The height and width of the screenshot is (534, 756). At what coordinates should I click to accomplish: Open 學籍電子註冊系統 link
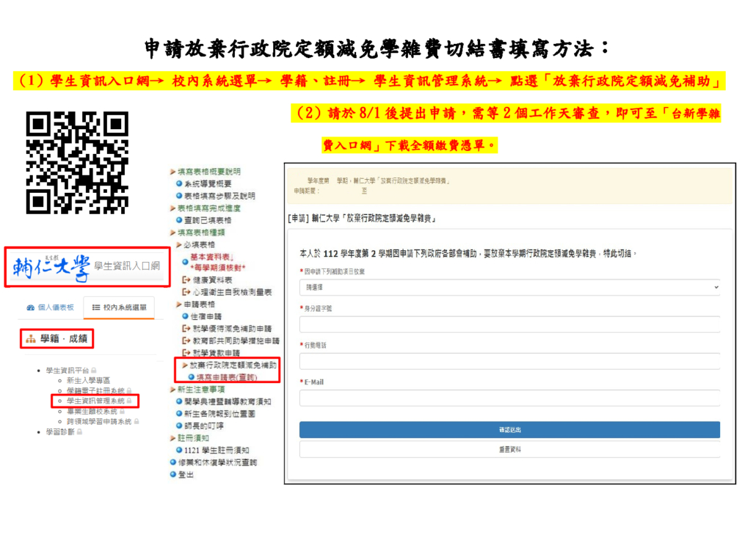click(x=95, y=391)
